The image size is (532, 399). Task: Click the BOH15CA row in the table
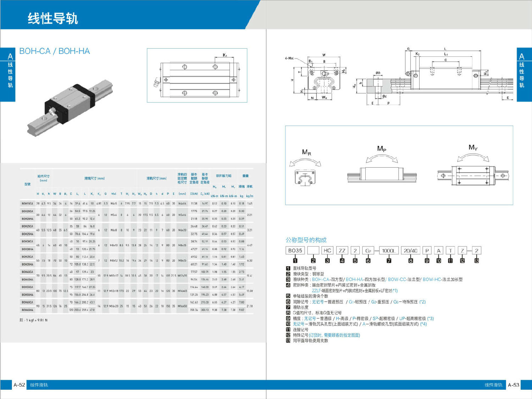[27, 204]
